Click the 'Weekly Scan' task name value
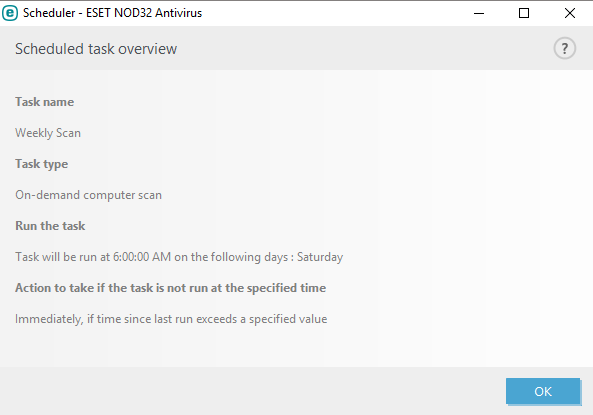593x415 pixels. pos(48,133)
